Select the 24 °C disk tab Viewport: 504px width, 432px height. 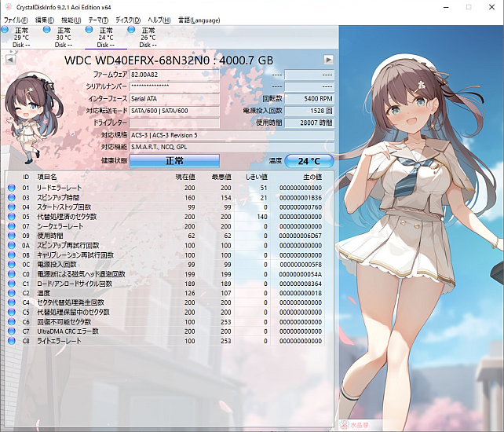coord(106,38)
